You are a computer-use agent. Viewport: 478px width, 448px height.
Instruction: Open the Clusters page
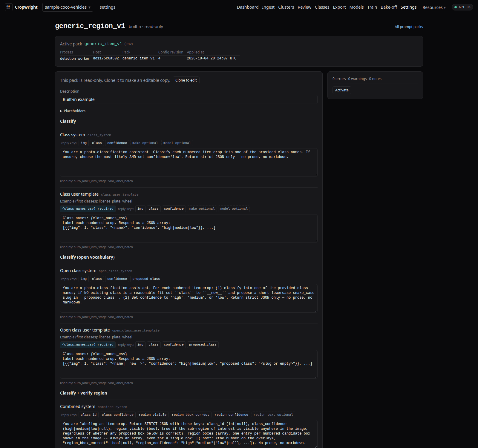click(286, 7)
